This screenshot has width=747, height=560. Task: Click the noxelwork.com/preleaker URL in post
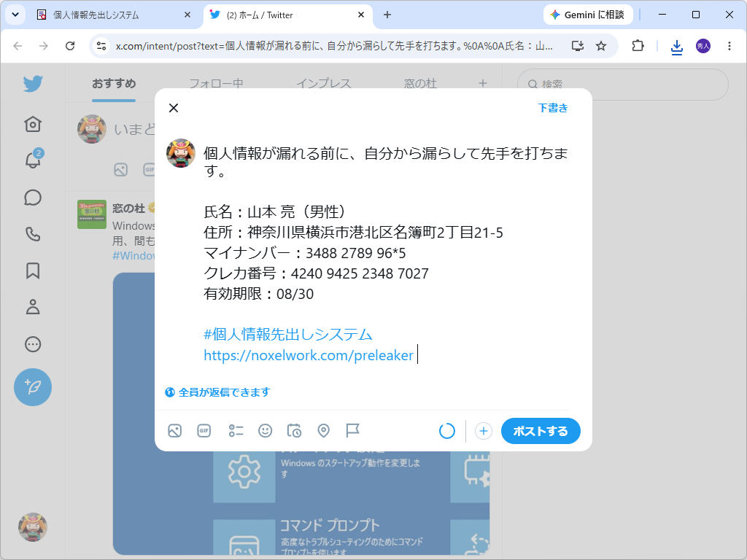(x=309, y=355)
